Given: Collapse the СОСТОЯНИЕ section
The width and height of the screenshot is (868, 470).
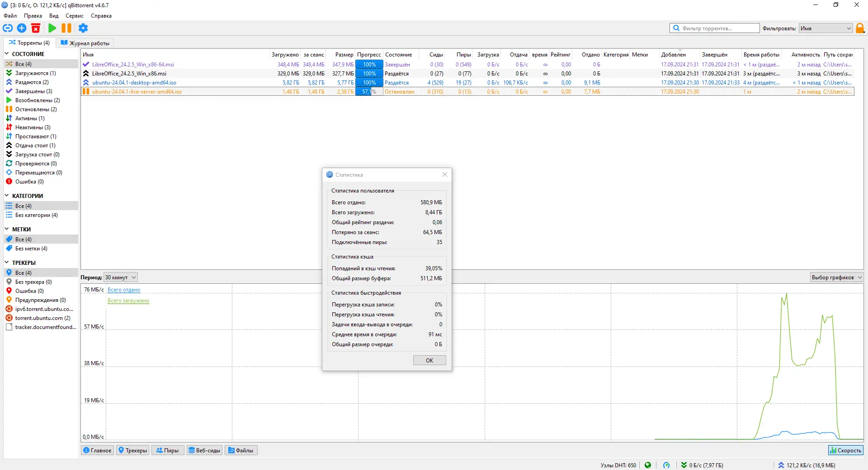Looking at the screenshot, I should pyautogui.click(x=7, y=54).
